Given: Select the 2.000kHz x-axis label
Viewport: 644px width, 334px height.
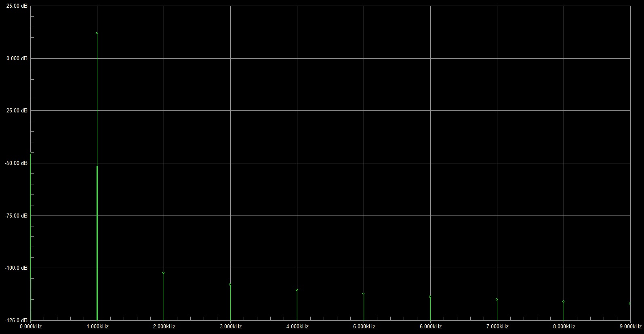Looking at the screenshot, I should point(164,326).
